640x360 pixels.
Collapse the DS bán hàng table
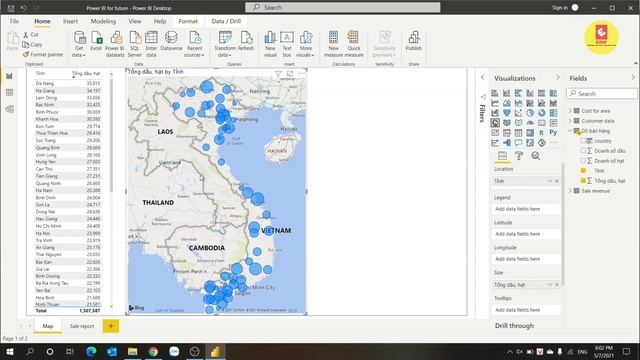point(570,131)
